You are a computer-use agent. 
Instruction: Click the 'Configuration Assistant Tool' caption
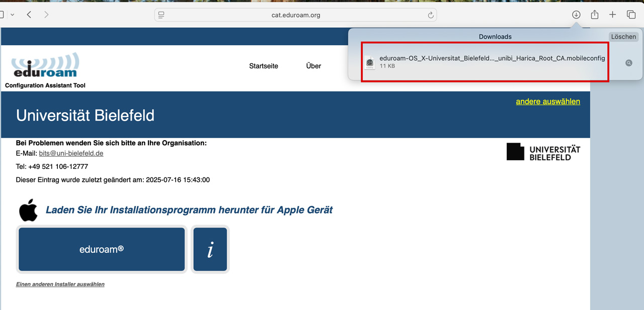click(x=45, y=85)
